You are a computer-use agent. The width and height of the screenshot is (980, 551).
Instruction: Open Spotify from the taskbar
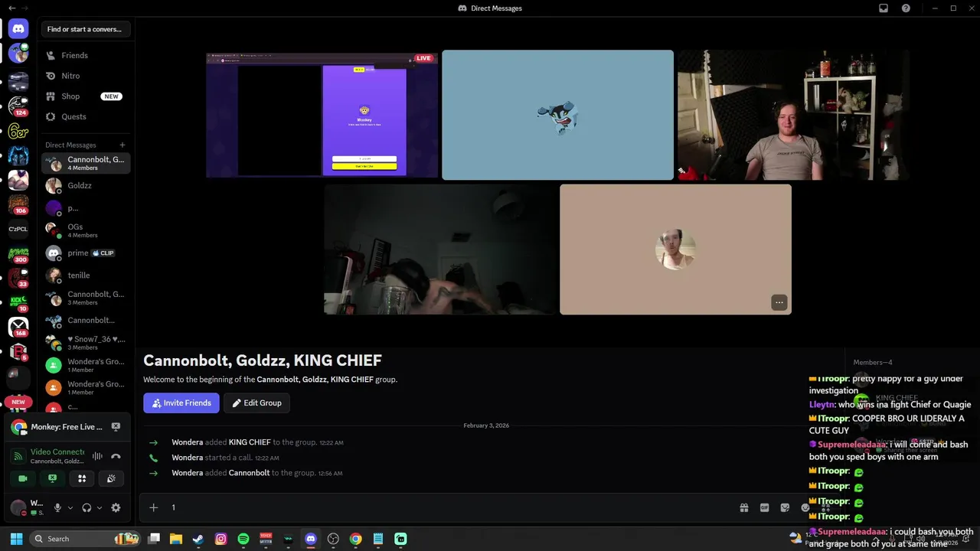(243, 539)
